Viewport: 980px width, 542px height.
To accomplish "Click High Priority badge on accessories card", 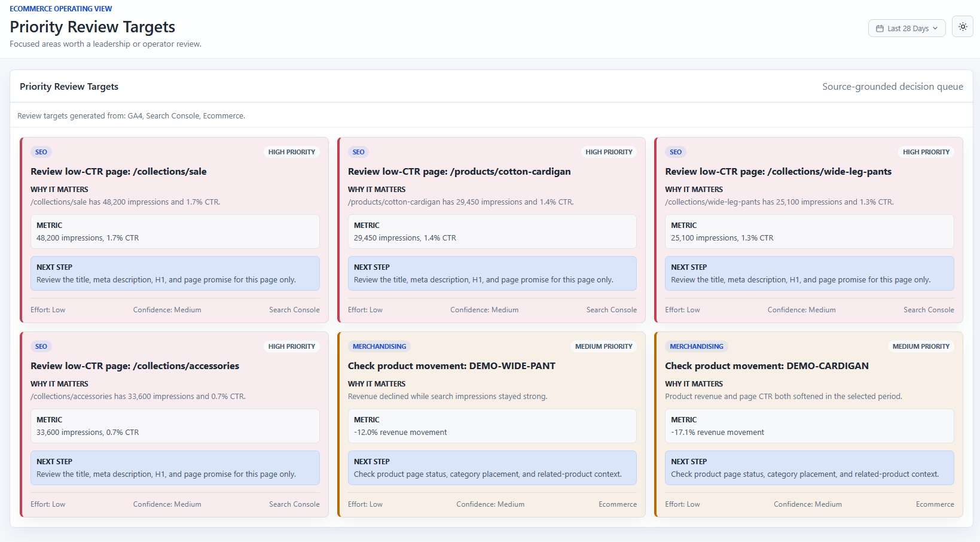I will pyautogui.click(x=292, y=346).
